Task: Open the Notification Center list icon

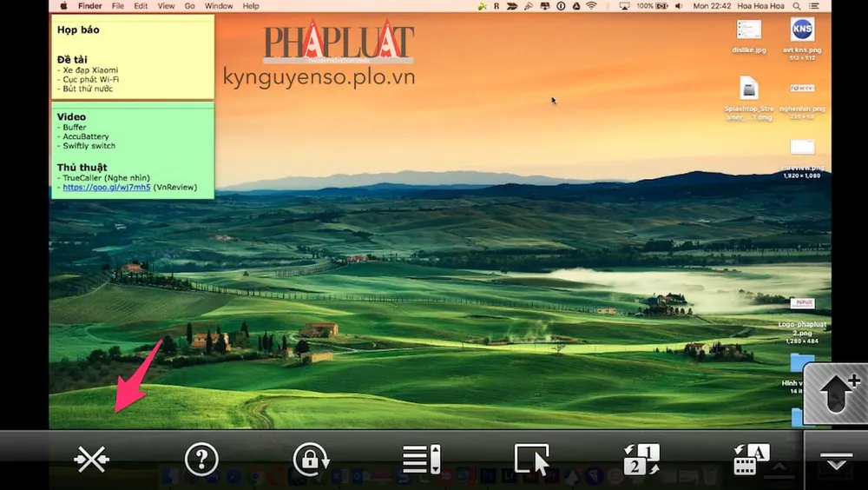Action: [x=815, y=6]
